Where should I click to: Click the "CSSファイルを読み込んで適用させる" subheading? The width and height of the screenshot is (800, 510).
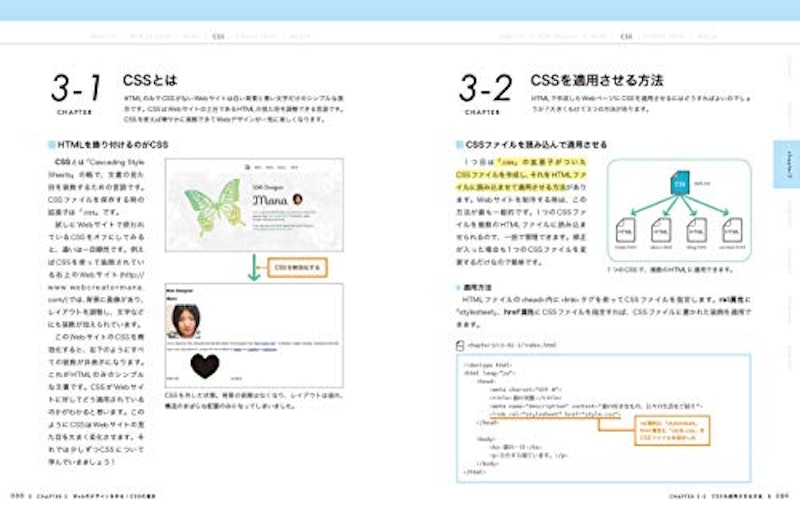click(x=536, y=145)
